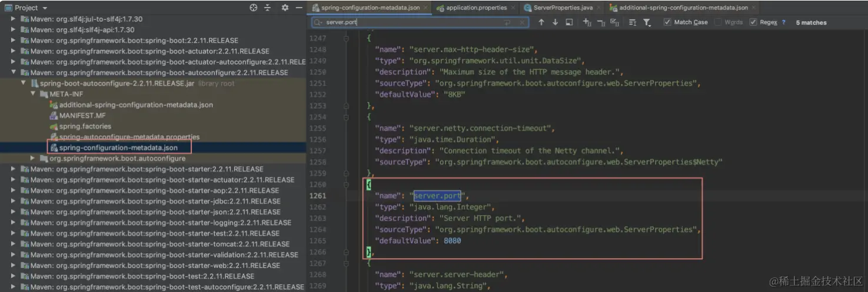Toggle the Regex checkbox
This screenshot has width=868, height=292.
coord(753,22)
